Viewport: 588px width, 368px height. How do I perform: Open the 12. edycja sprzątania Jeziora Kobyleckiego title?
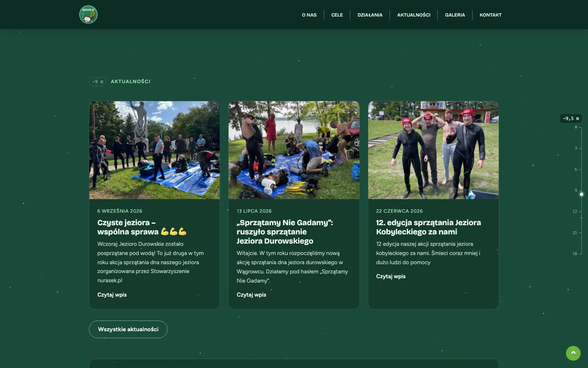click(429, 227)
